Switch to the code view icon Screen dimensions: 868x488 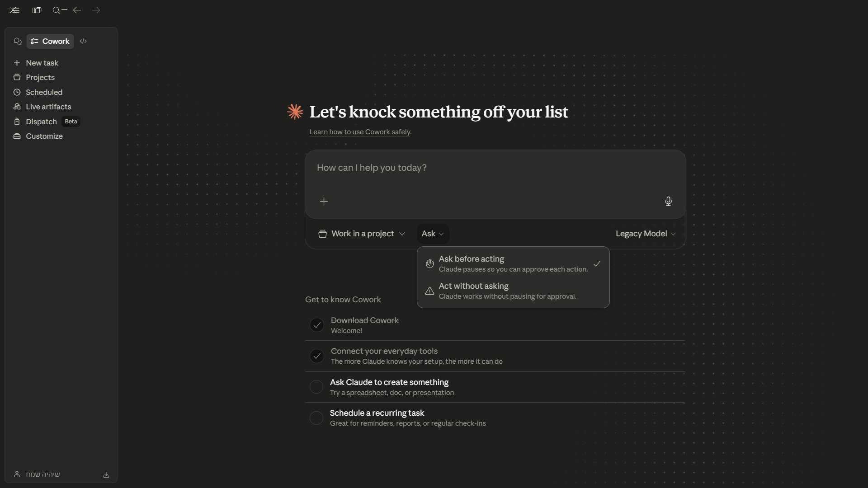click(83, 41)
